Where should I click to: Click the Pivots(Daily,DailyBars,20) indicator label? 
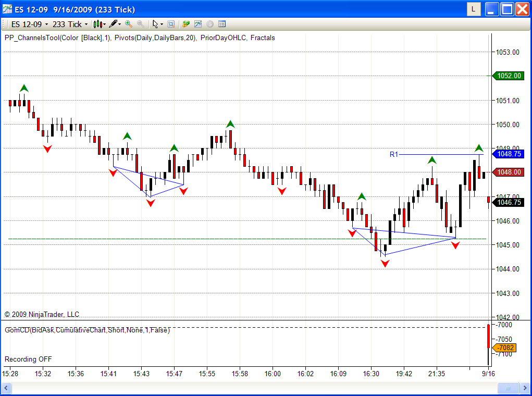[x=155, y=38]
